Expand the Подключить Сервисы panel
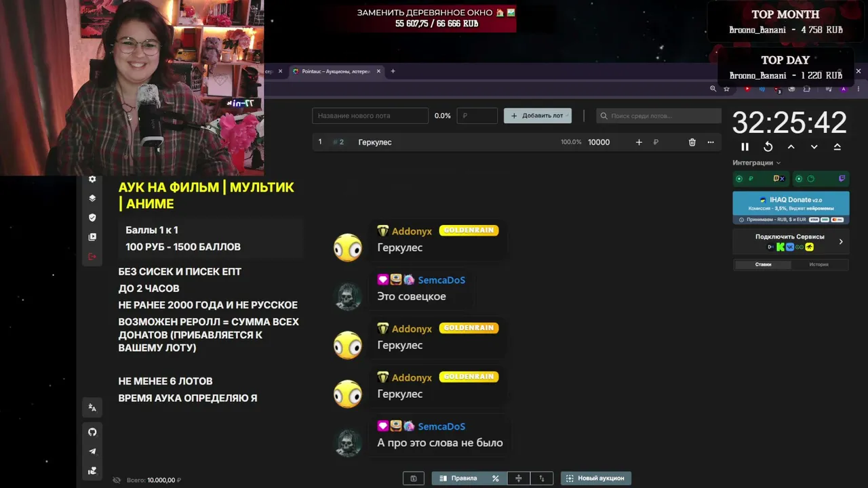868x488 pixels. (x=791, y=241)
